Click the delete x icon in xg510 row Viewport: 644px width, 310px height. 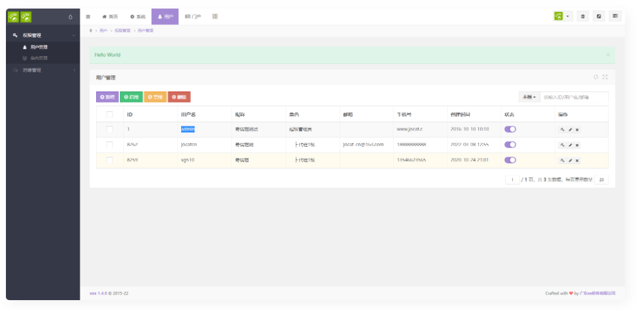(x=577, y=161)
